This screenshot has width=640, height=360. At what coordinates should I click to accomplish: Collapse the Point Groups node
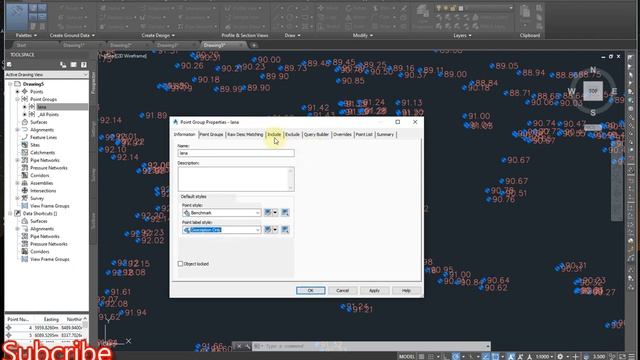[x=18, y=99]
